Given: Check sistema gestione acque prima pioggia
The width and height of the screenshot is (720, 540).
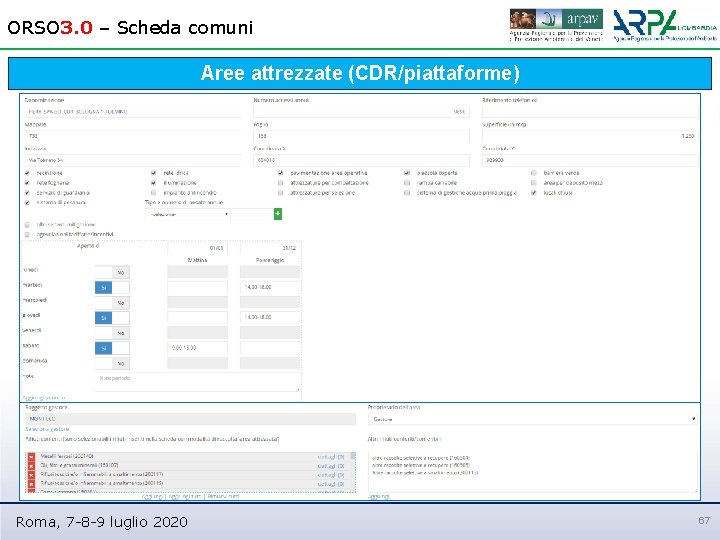Looking at the screenshot, I should (x=407, y=193).
